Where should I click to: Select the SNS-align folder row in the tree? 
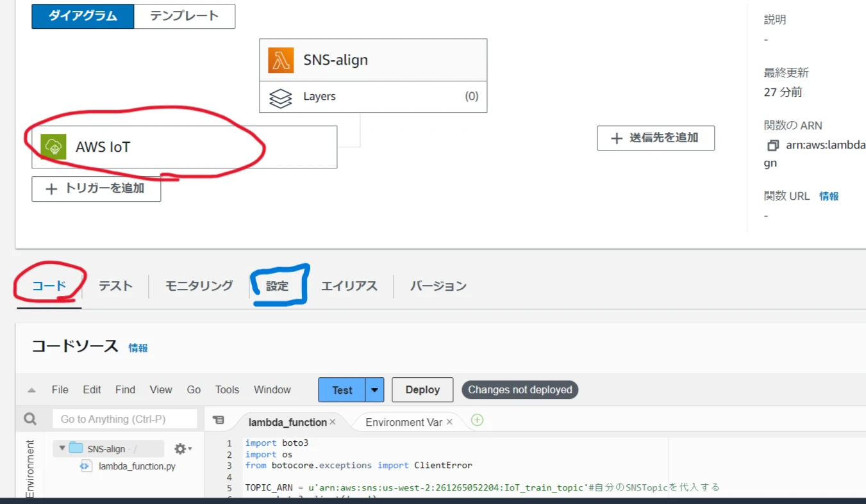point(108,449)
